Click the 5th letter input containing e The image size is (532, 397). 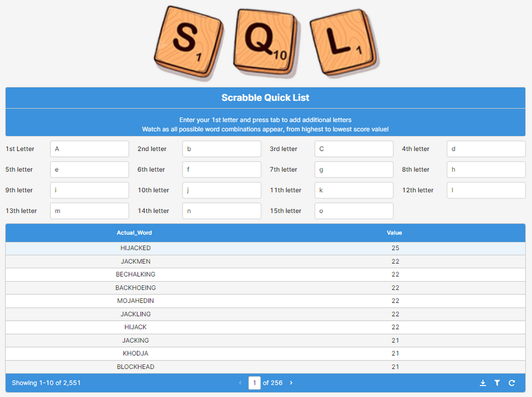[89, 169]
